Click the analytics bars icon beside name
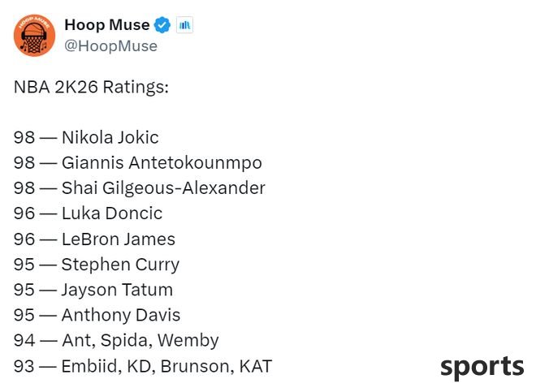Screen dimensions: 536x392 tap(184, 25)
